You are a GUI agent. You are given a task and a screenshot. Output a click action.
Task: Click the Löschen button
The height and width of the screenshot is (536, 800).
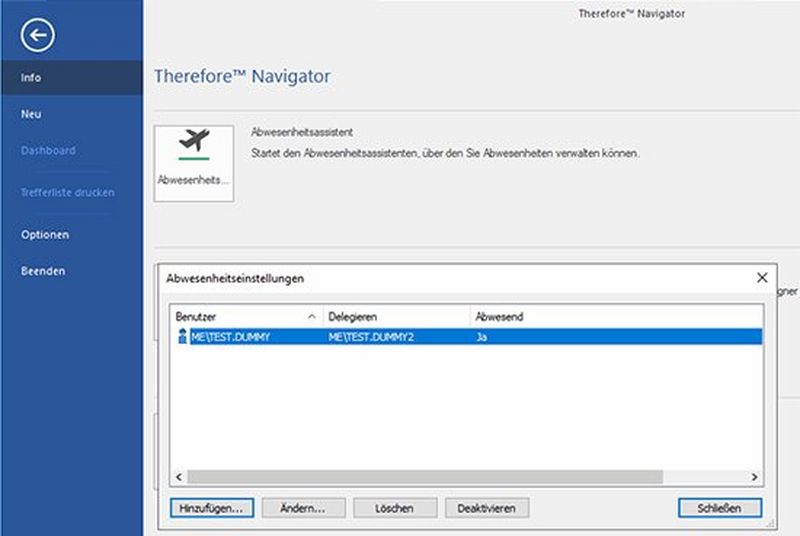395,508
